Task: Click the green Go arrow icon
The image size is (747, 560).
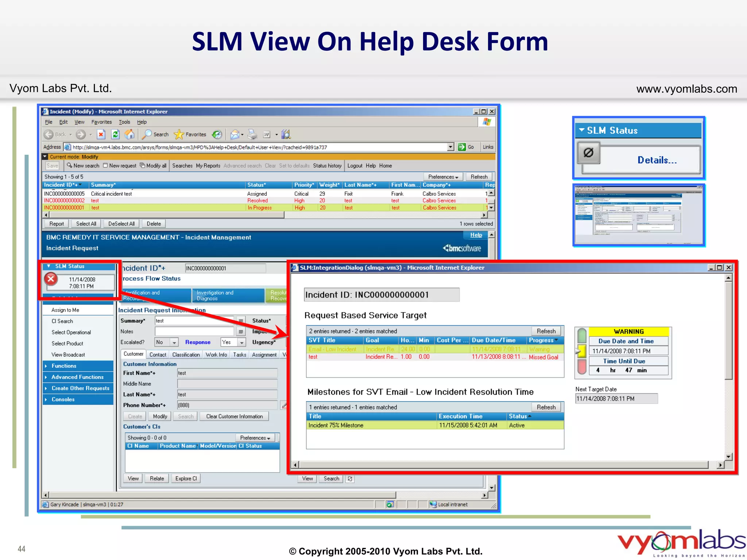Action: point(462,147)
